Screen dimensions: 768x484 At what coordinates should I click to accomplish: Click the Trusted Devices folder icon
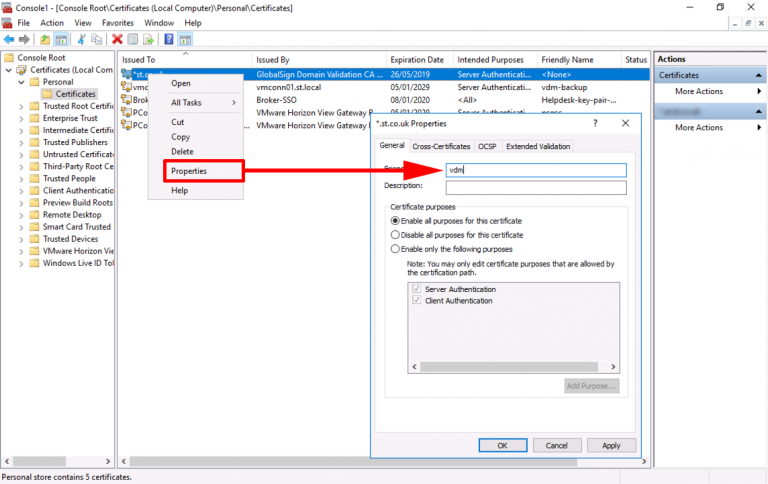point(35,239)
